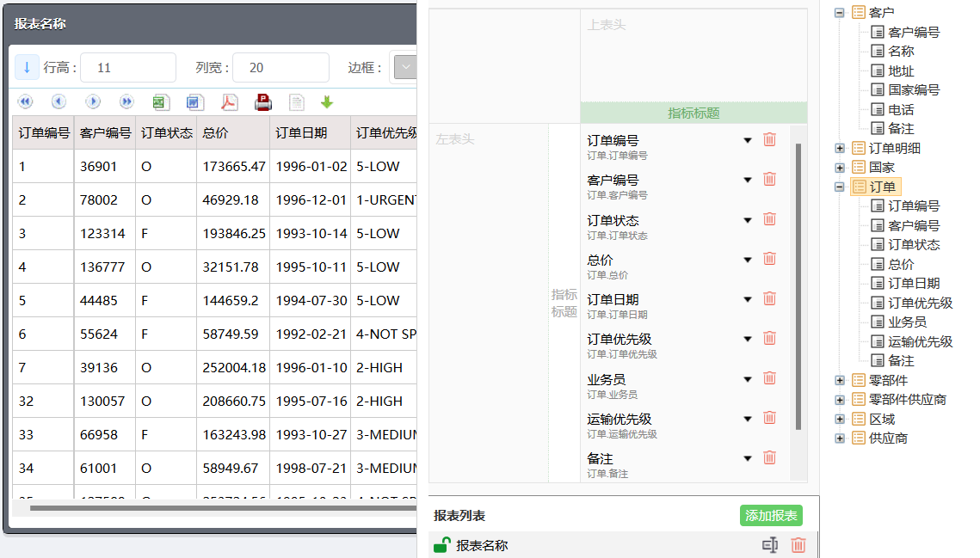
Task: Delete the 订单日期 indicator
Action: tap(769, 298)
